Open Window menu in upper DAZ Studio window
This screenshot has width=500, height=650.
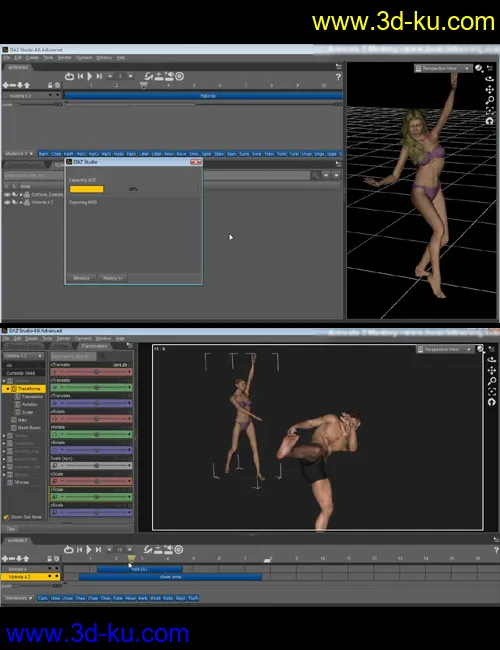(104, 58)
